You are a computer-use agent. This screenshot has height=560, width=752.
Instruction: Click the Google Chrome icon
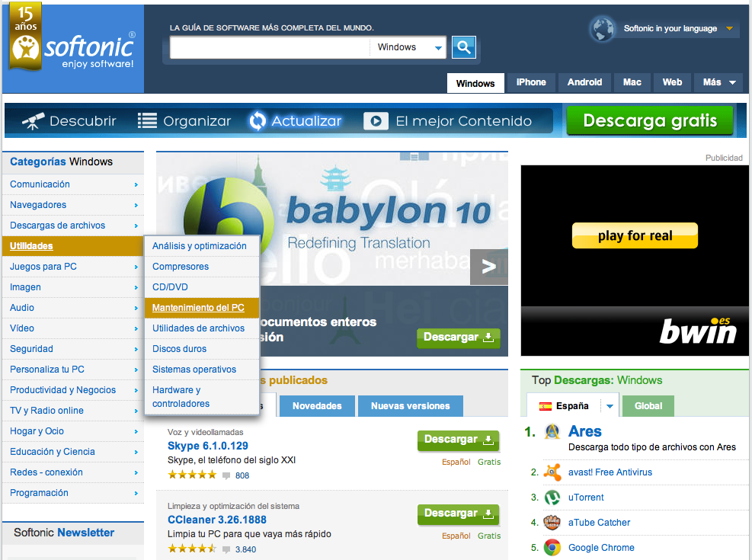pos(552,548)
